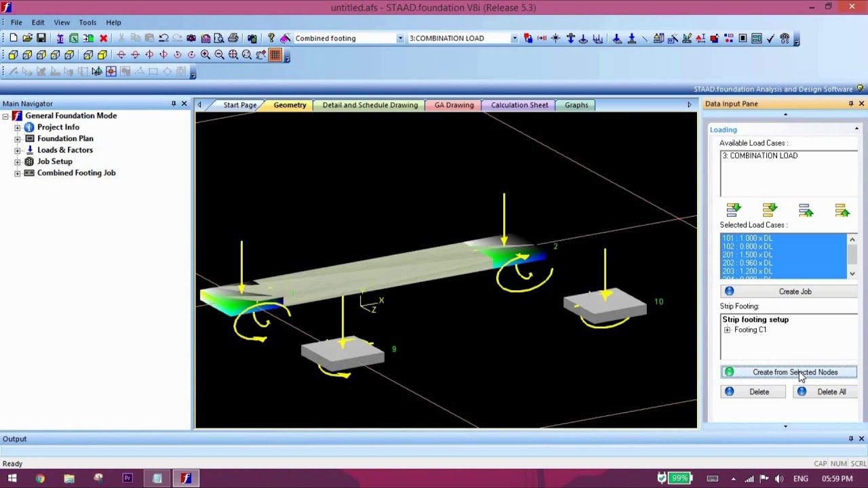The width and height of the screenshot is (868, 488).
Task: Toggle the highlighted orange grid icon
Action: (x=275, y=55)
